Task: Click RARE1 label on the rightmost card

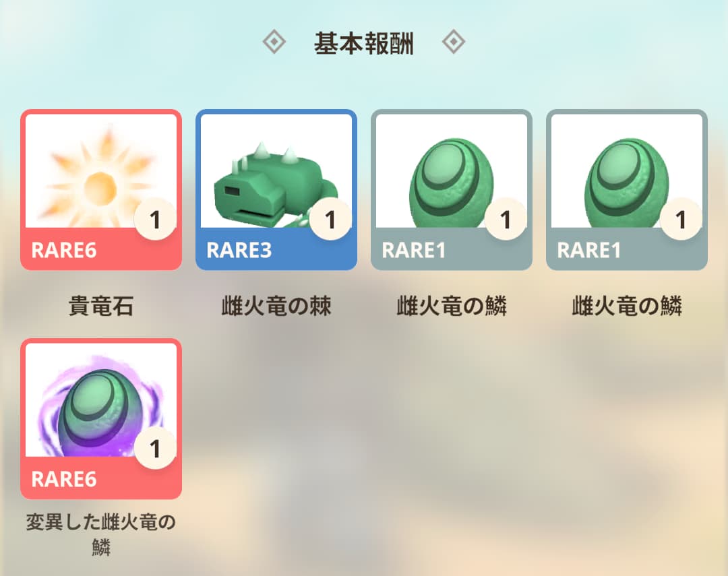Action: (588, 250)
